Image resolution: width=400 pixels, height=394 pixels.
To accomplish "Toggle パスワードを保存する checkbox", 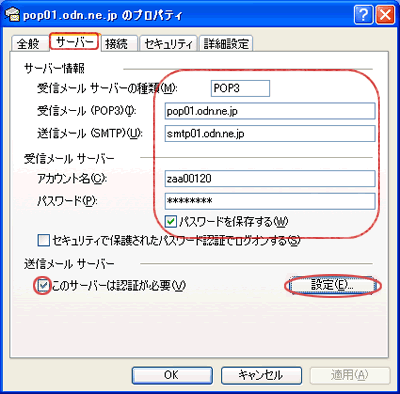I will [171, 221].
